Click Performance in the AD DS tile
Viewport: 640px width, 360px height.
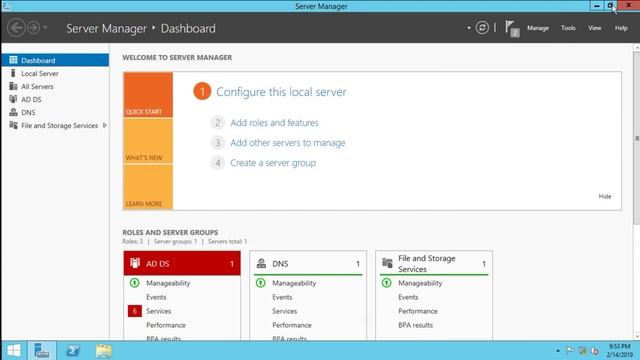coord(166,325)
